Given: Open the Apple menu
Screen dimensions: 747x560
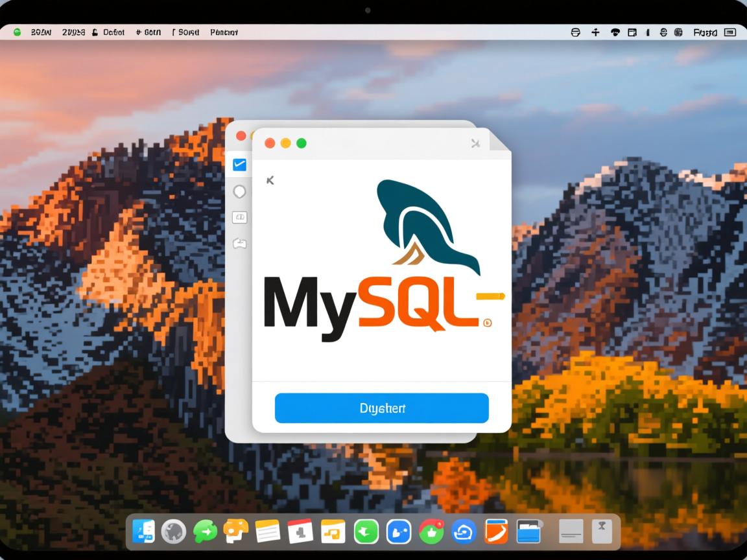Looking at the screenshot, I should tap(16, 32).
